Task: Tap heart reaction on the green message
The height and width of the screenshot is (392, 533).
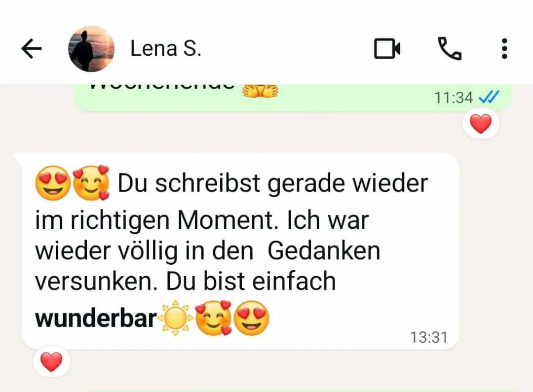Action: coord(481,124)
